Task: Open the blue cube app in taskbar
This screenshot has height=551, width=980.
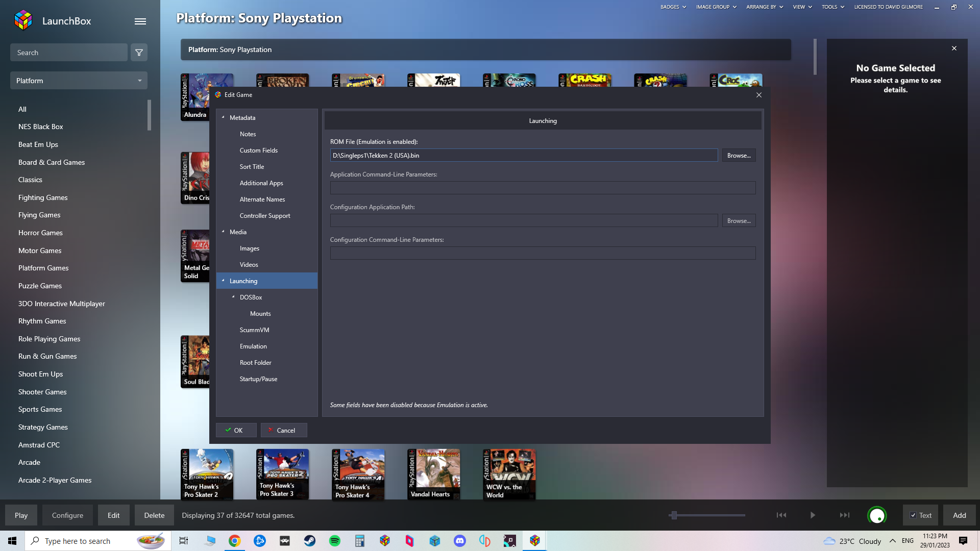Action: [x=435, y=541]
